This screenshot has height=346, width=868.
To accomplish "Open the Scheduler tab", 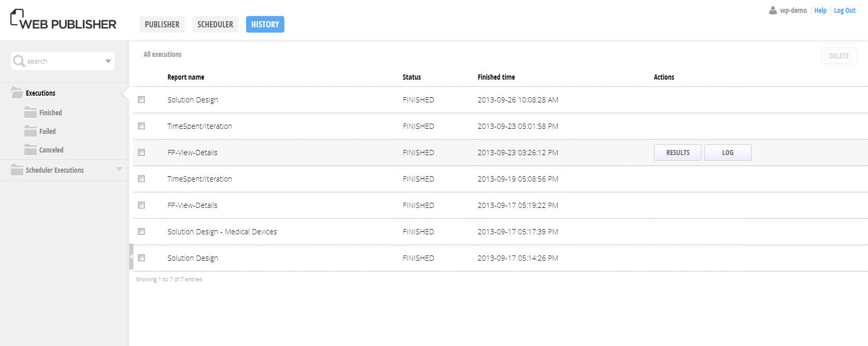I will (x=215, y=24).
